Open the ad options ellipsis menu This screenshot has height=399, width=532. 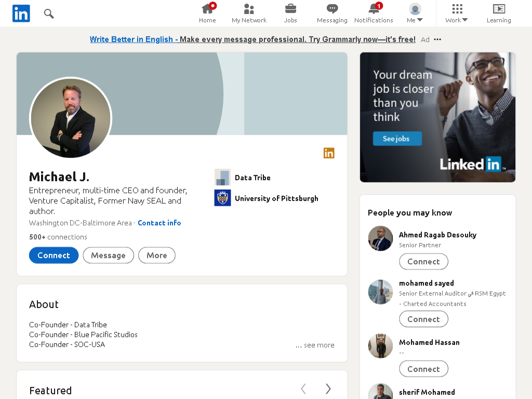click(x=437, y=39)
